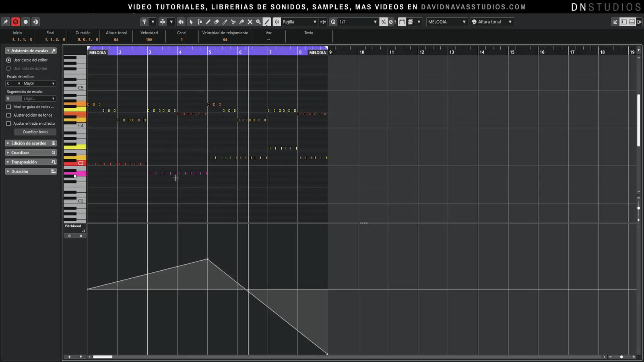Open the Altura tonal color menu
The height and width of the screenshot is (362, 644).
tap(492, 22)
